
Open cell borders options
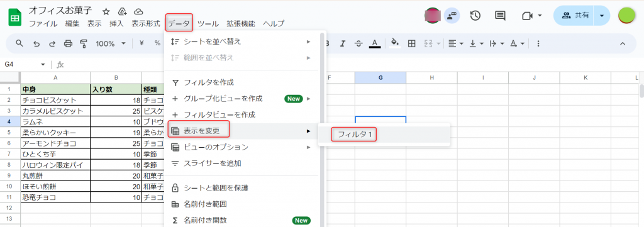pos(411,43)
